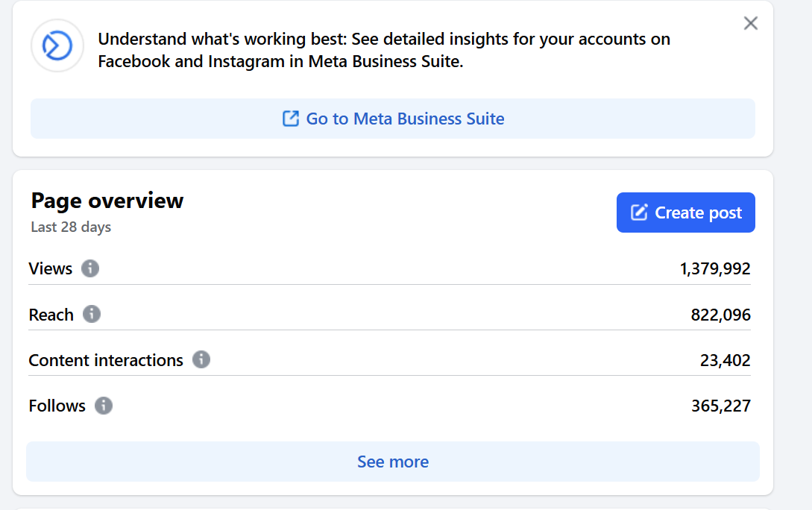Viewport: 812px width, 510px height.
Task: Click the Content interactions label
Action: pyautogui.click(x=106, y=360)
